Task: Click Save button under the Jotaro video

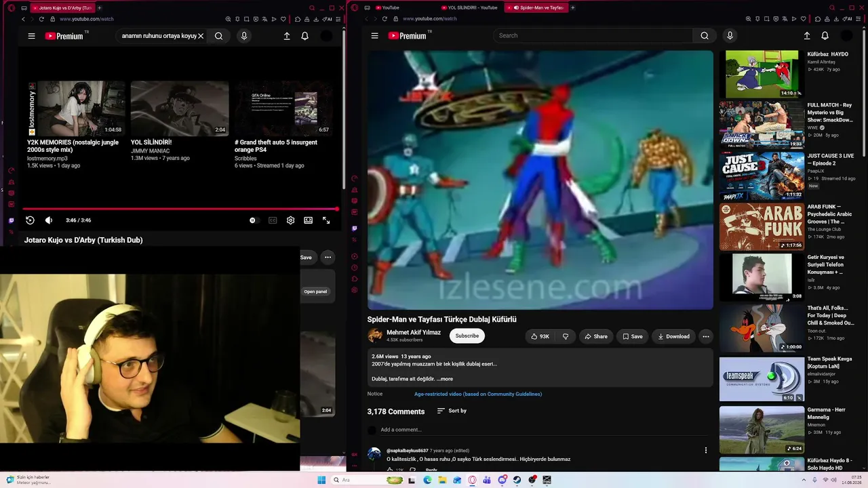Action: tap(307, 258)
